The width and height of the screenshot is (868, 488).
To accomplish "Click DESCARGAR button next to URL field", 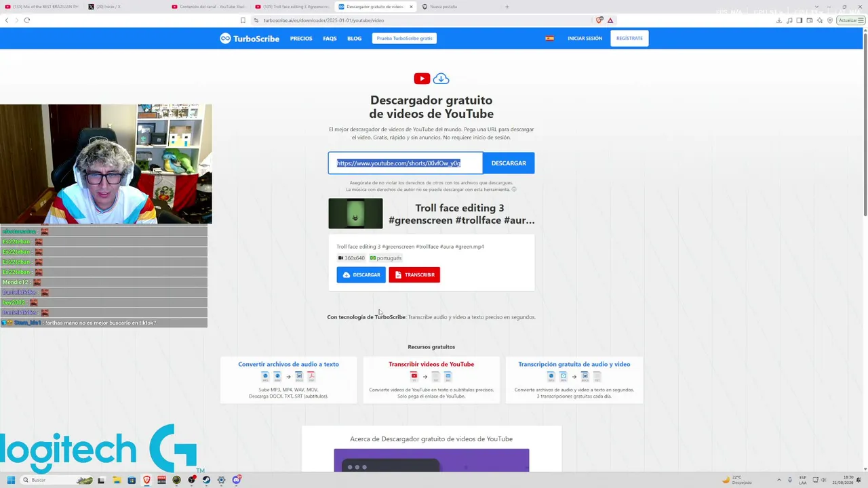I will 509,163.
